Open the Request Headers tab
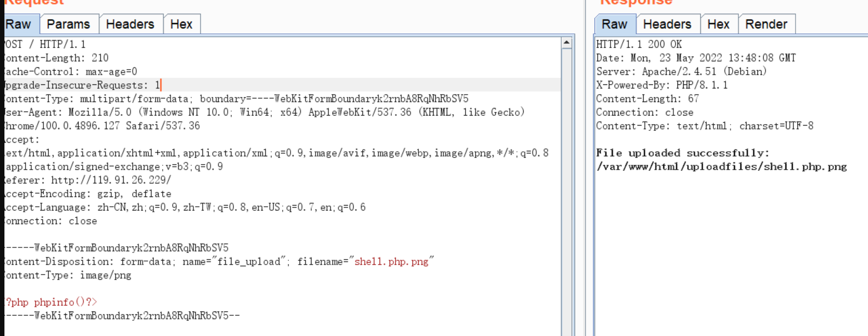868x336 pixels. 130,24
